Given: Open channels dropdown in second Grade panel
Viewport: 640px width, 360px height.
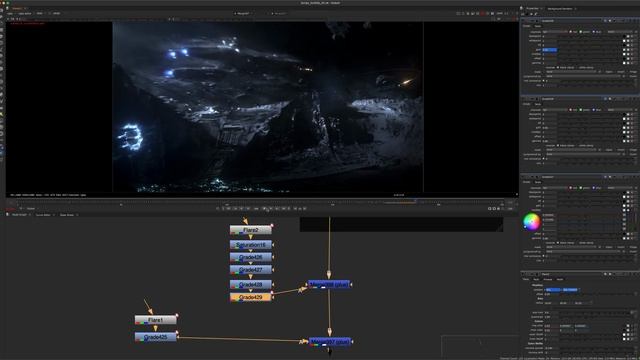Looking at the screenshot, I should 555,110.
